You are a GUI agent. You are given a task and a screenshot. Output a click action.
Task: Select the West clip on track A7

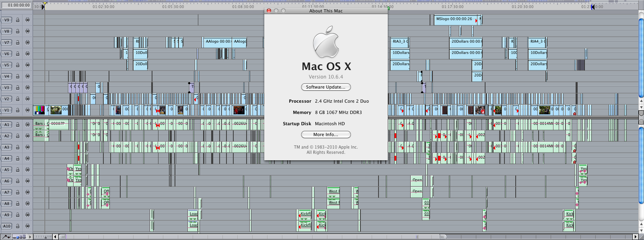pyautogui.click(x=333, y=192)
